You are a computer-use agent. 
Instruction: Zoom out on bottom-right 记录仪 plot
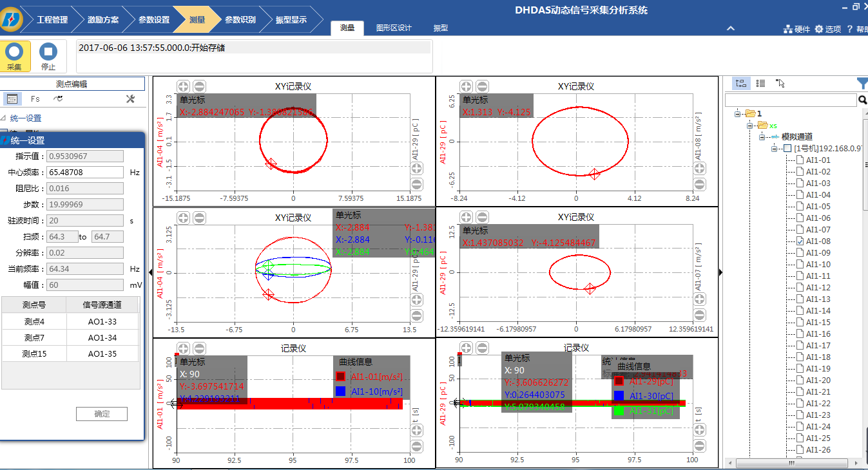(x=482, y=348)
